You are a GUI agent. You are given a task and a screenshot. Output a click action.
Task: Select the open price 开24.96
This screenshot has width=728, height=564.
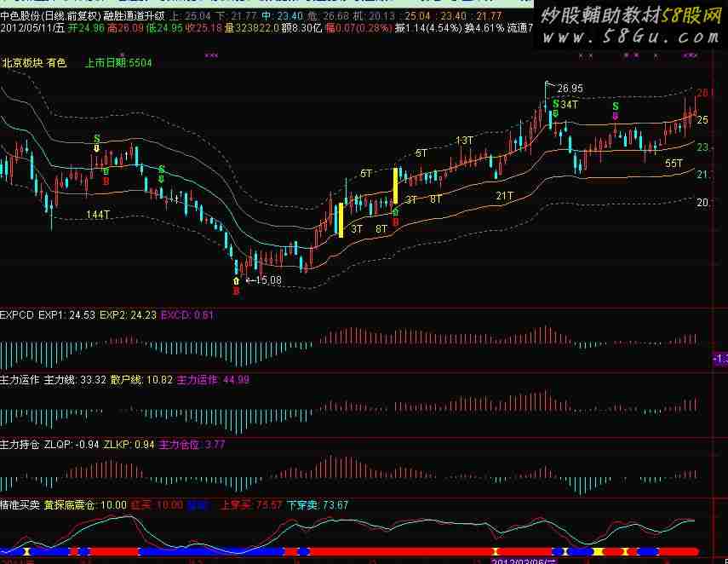click(86, 28)
